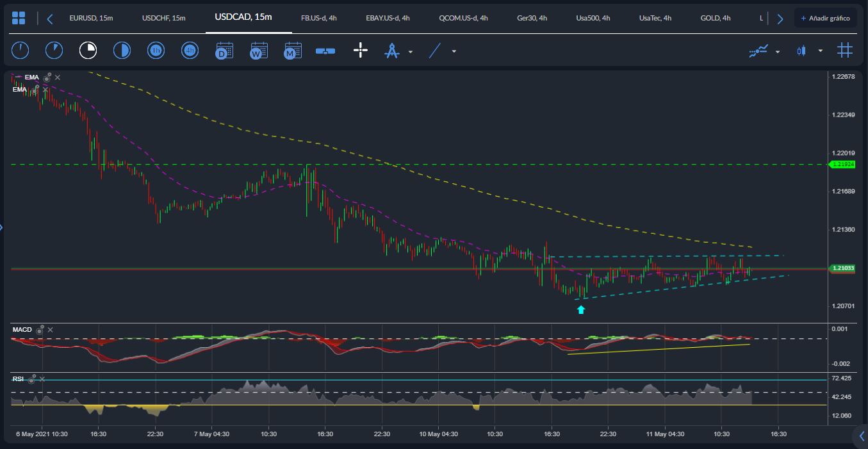Click the MACD panel label
Screen dimensions: 868x449
coord(22,330)
